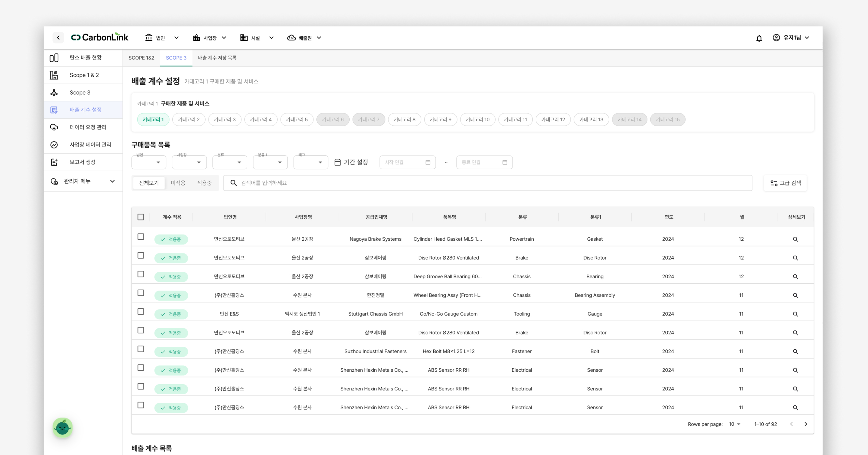Open the 법인 filter combo box

point(149,162)
